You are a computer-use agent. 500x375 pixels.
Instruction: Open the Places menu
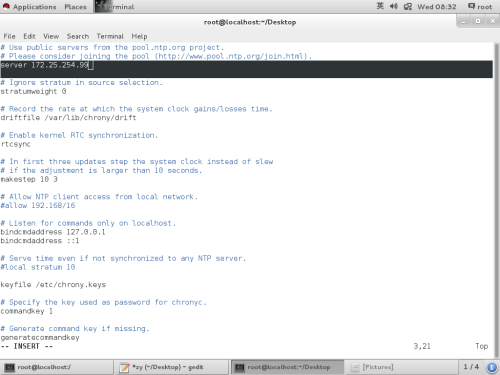pos(75,7)
